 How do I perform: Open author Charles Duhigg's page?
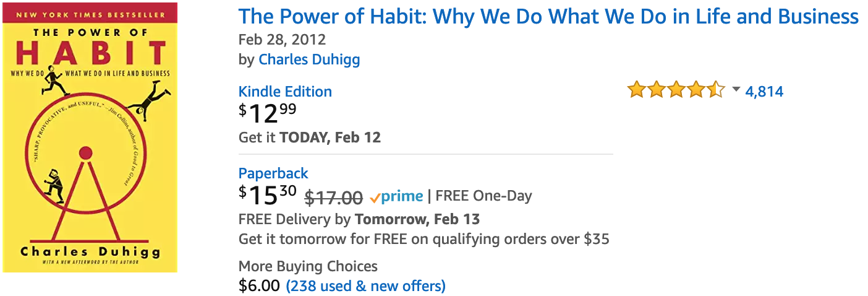(x=309, y=59)
